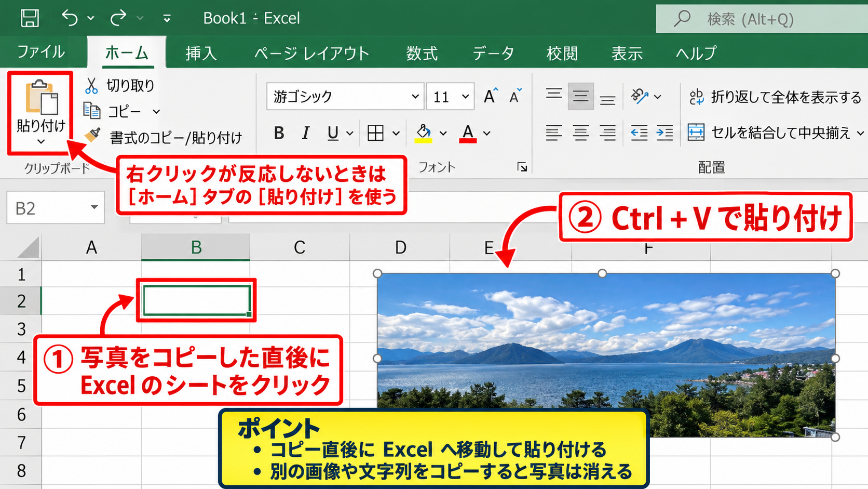This screenshot has width=868, height=489.
Task: Apply the red font color A
Action: (468, 134)
